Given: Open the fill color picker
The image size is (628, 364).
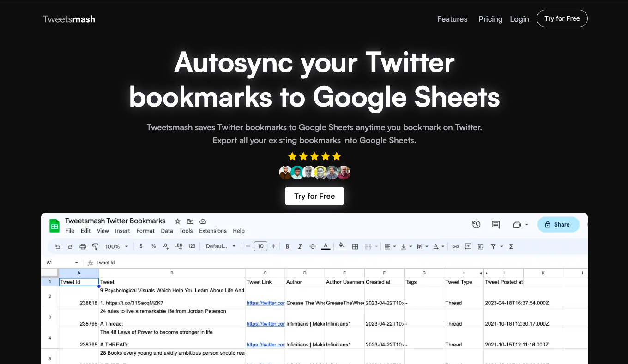Looking at the screenshot, I should point(342,246).
